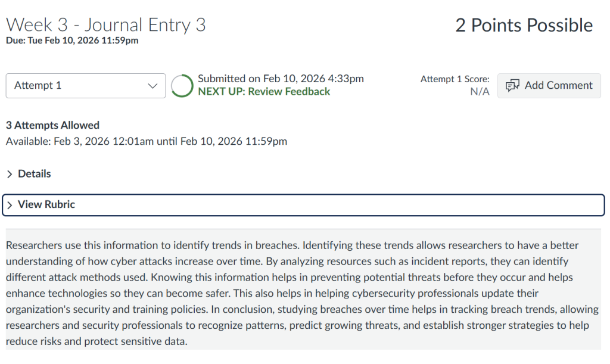Click the Attempt 1 Score label
The height and width of the screenshot is (364, 610).
[455, 79]
